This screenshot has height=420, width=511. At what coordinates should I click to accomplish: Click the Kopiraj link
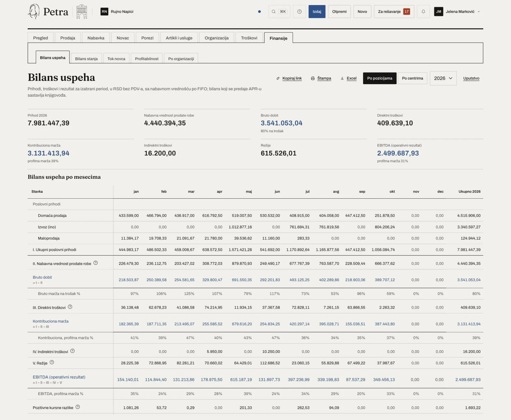coord(289,78)
